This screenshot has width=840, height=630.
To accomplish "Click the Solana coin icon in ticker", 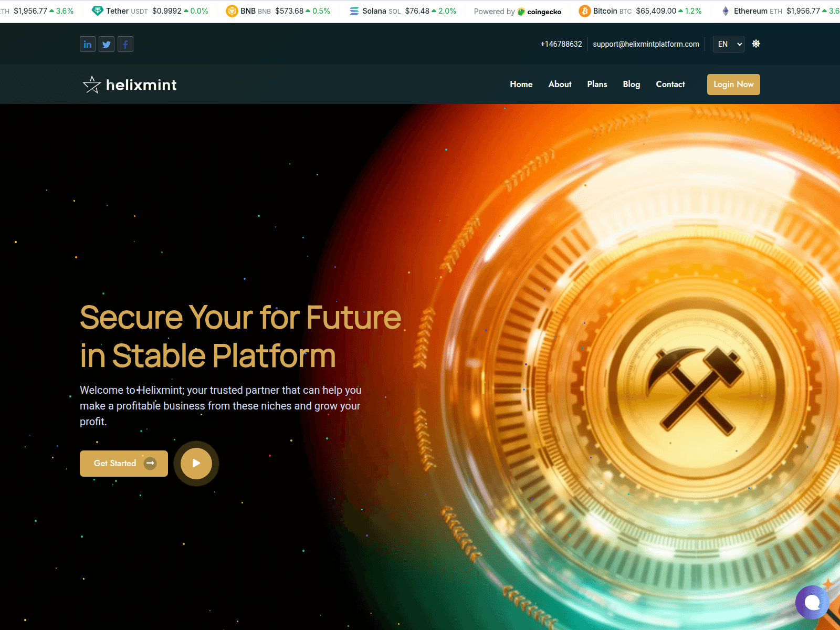I will pyautogui.click(x=354, y=11).
